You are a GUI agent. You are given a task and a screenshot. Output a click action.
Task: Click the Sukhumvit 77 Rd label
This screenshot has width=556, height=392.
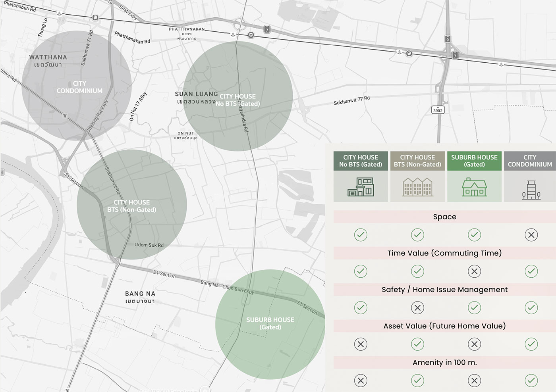pyautogui.click(x=351, y=100)
